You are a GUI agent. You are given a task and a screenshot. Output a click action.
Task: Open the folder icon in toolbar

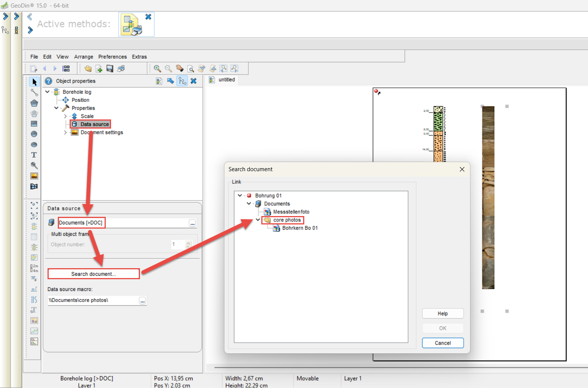pyautogui.click(x=88, y=68)
